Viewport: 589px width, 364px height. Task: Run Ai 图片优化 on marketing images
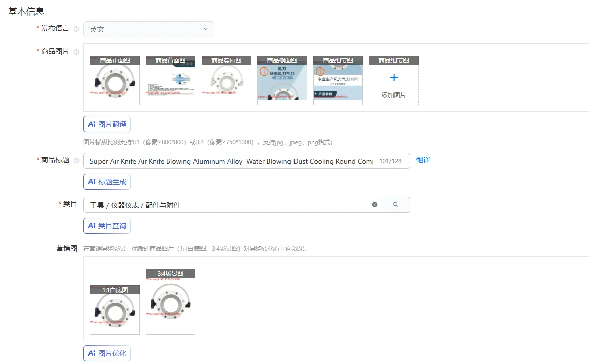coord(107,353)
